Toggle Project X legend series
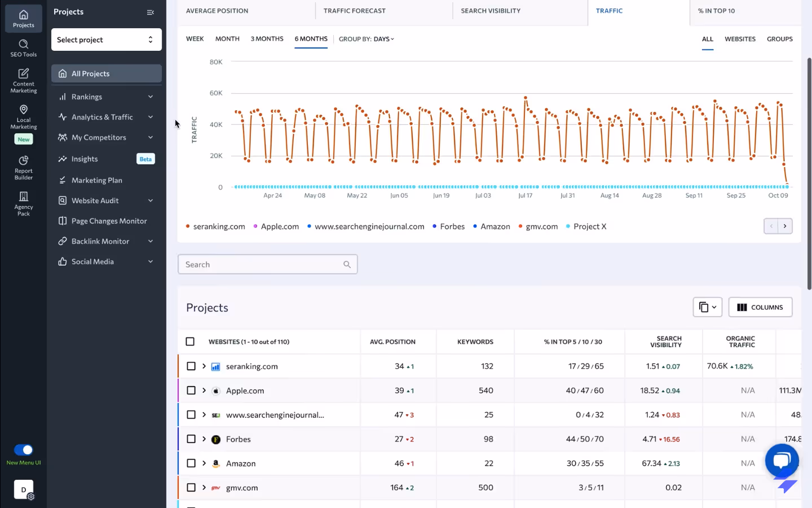Screen dimensions: 812x508 pyautogui.click(x=586, y=226)
